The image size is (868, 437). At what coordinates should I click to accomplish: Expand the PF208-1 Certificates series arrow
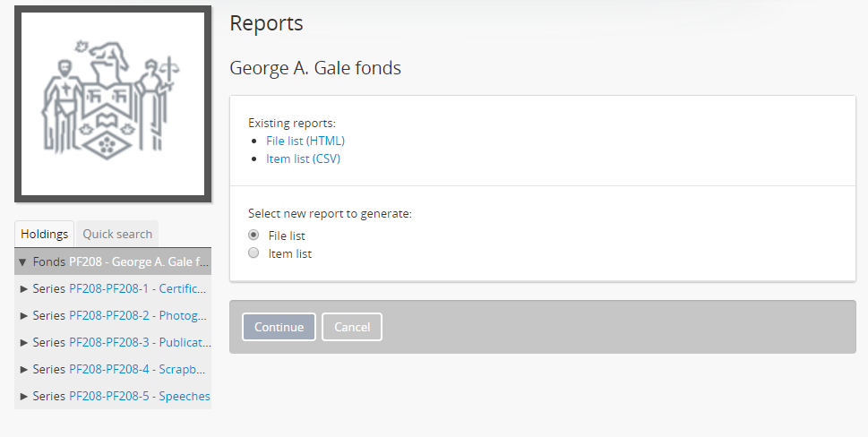tap(24, 288)
